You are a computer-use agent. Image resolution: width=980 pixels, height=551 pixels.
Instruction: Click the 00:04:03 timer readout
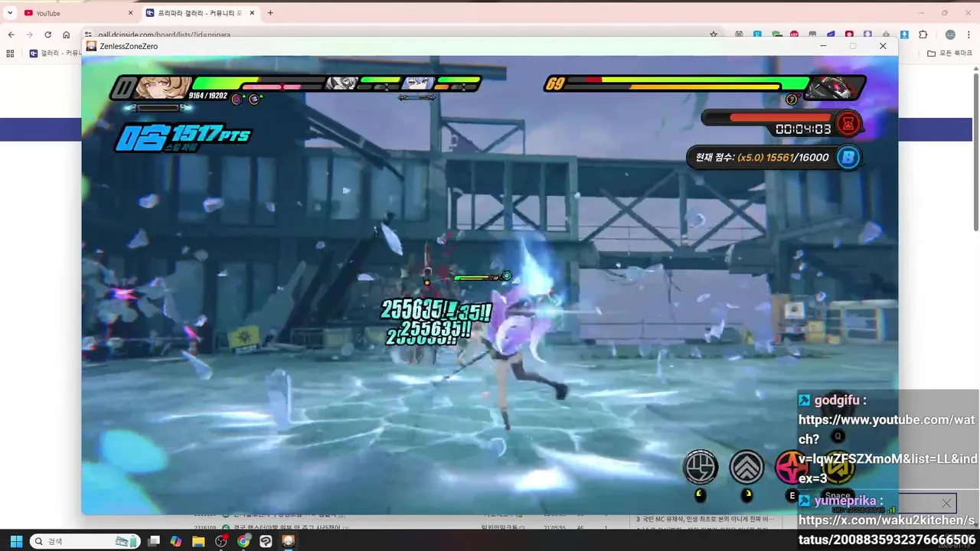[803, 129]
